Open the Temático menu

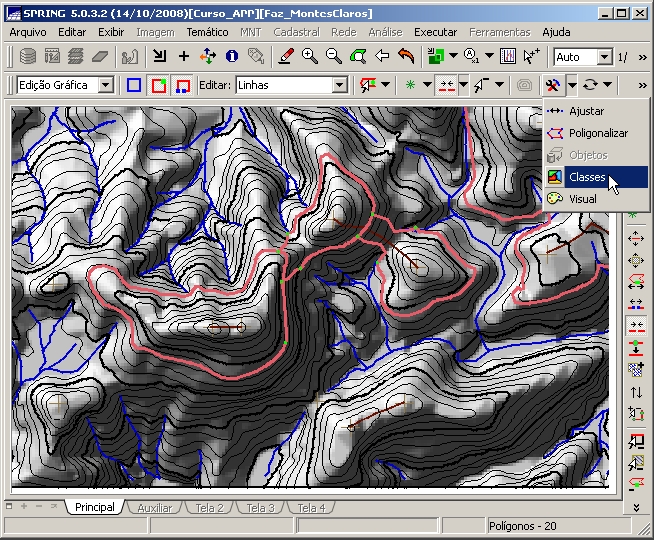[x=207, y=32]
